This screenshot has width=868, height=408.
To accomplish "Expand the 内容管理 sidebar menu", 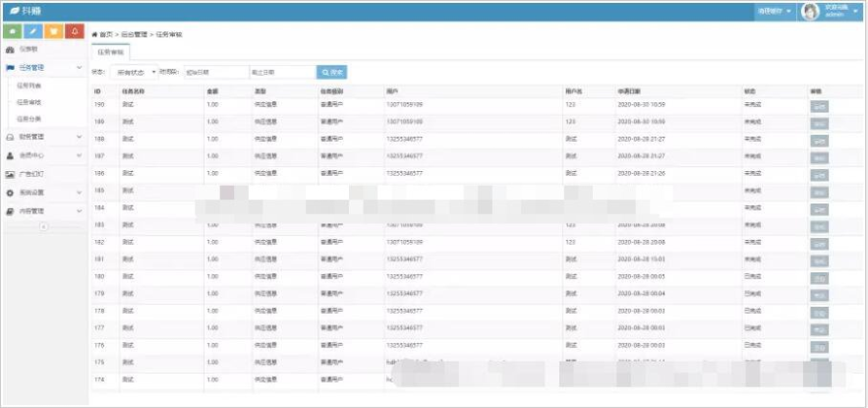I will (79, 211).
